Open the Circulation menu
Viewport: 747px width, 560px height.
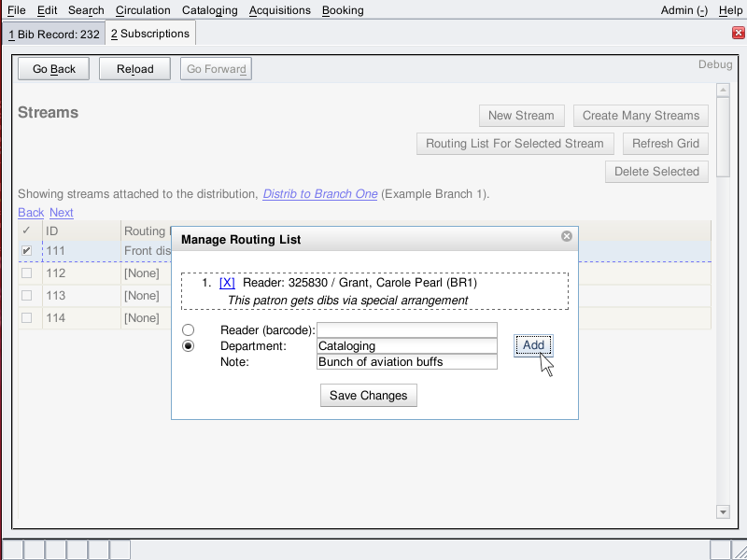tap(143, 10)
